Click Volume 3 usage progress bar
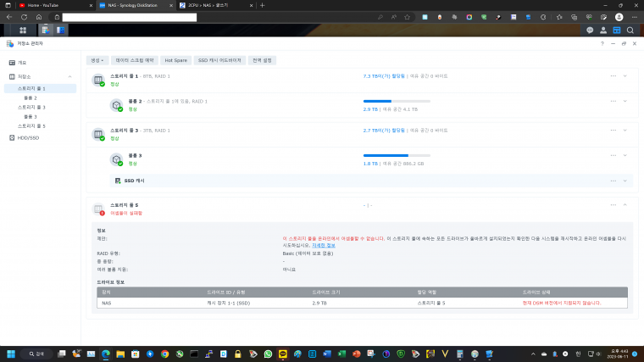644x362 pixels. click(x=397, y=155)
